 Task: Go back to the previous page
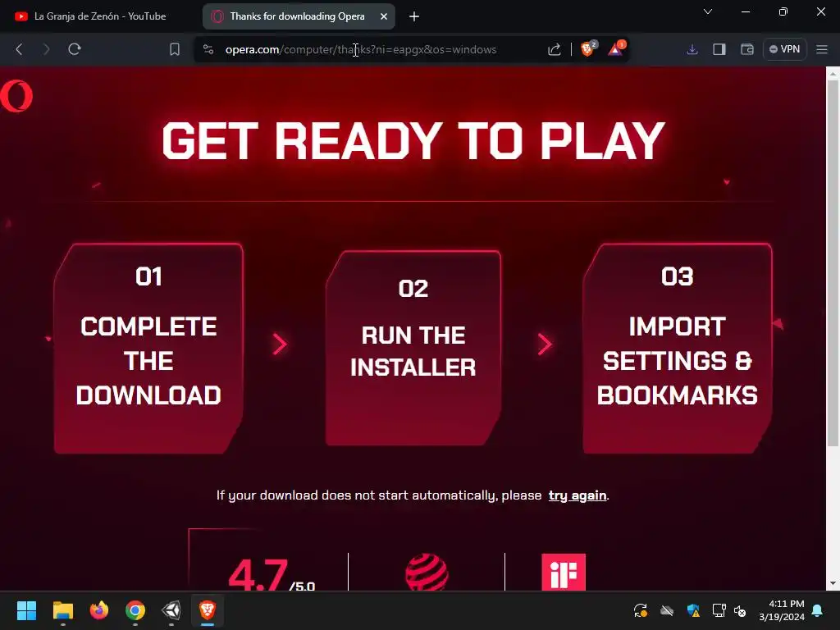[20, 49]
